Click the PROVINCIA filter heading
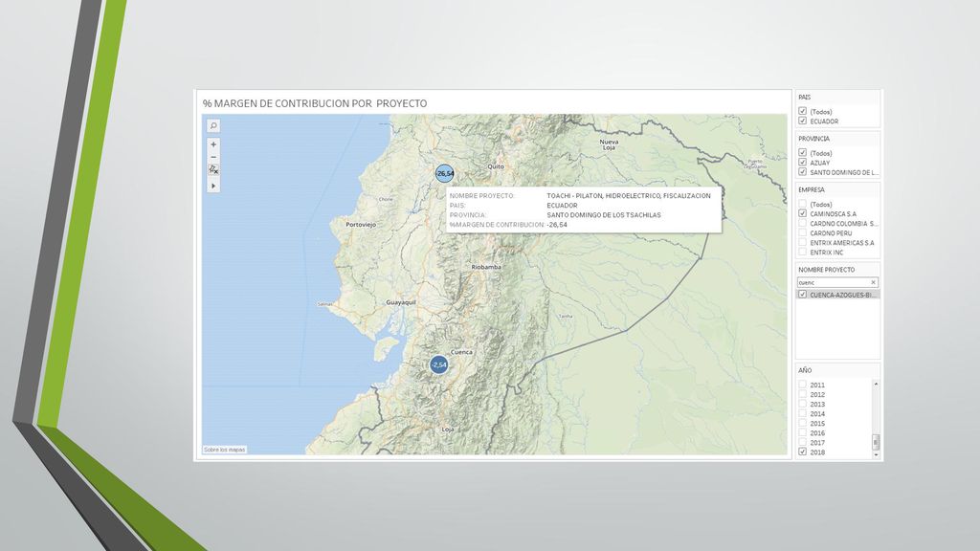Viewport: 980px width, 551px height. [x=813, y=139]
